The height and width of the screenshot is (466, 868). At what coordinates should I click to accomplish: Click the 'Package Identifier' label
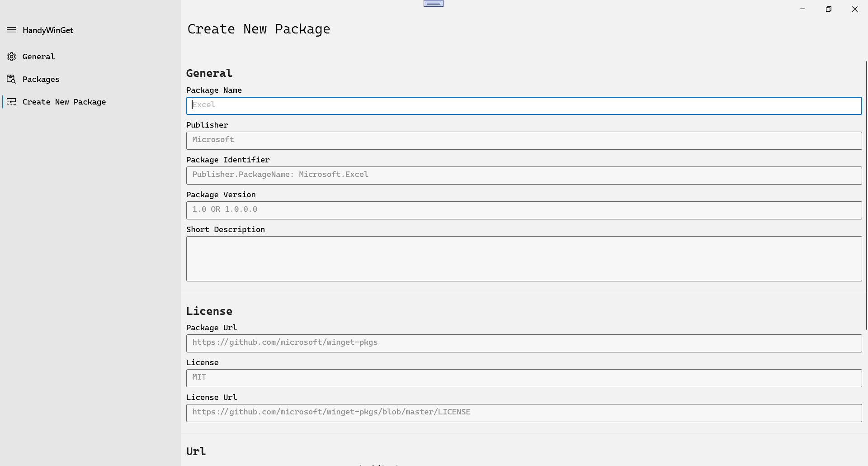228,160
